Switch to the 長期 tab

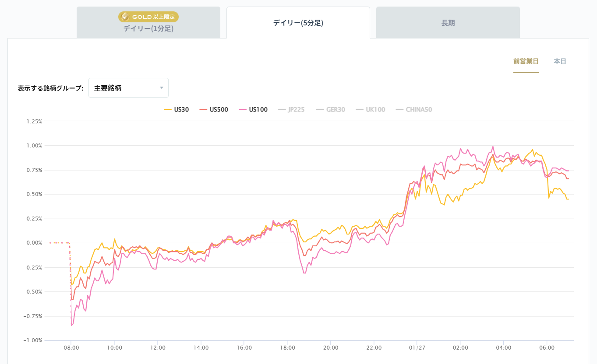pyautogui.click(x=448, y=23)
